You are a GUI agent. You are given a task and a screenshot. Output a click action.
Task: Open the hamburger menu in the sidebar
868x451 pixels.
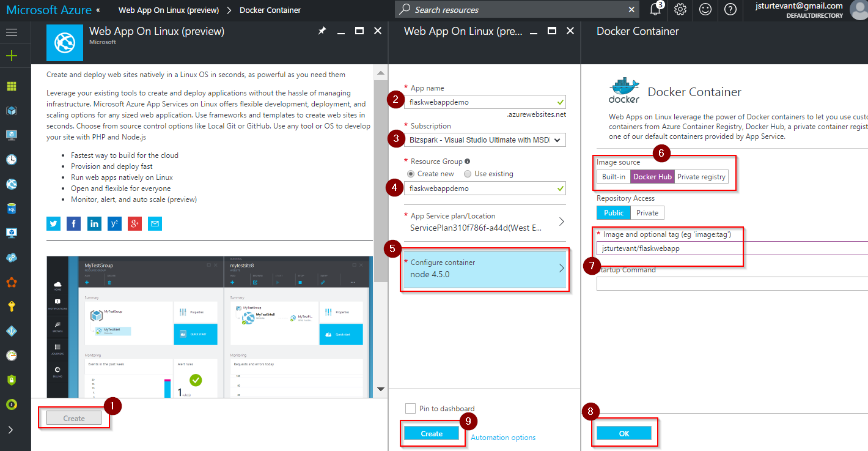(12, 32)
